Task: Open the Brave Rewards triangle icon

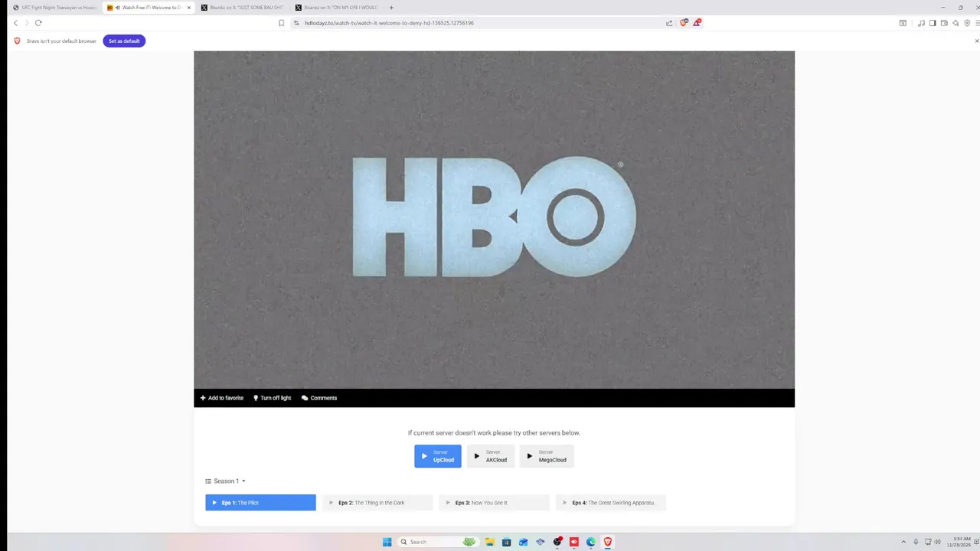Action: pos(697,23)
